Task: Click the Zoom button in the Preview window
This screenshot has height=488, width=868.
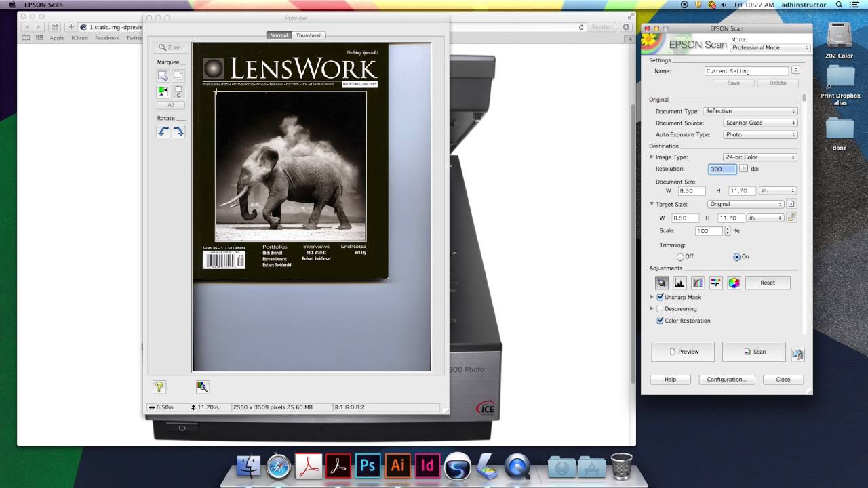Action: tap(170, 47)
